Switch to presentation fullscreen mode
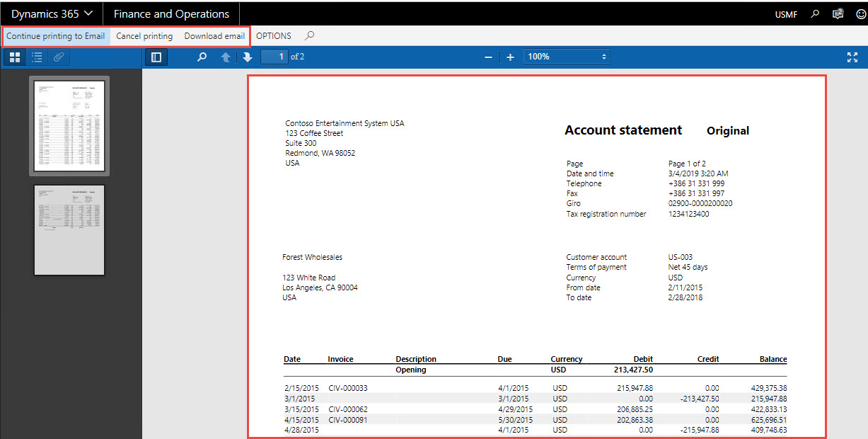 tap(852, 57)
